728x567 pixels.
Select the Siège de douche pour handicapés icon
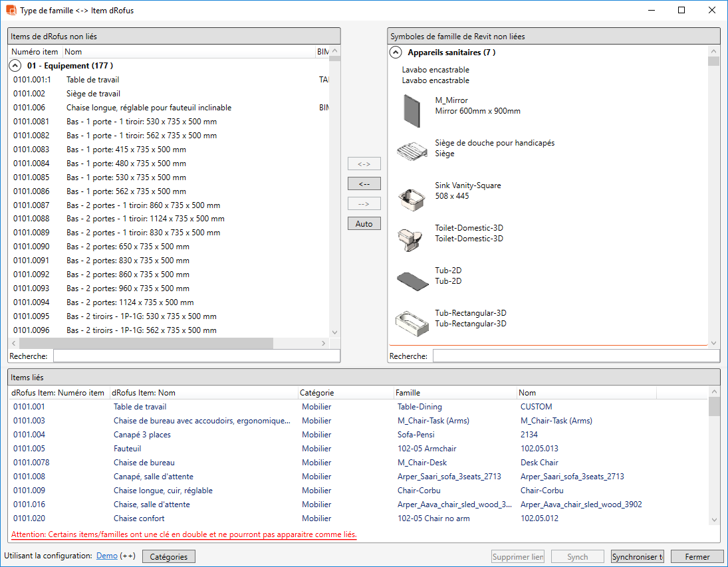[412, 152]
